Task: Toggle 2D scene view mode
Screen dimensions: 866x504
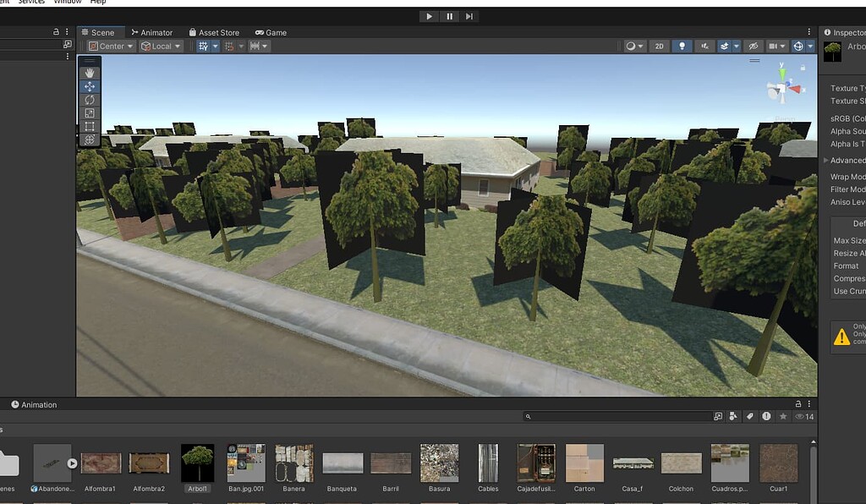Action: pyautogui.click(x=659, y=46)
